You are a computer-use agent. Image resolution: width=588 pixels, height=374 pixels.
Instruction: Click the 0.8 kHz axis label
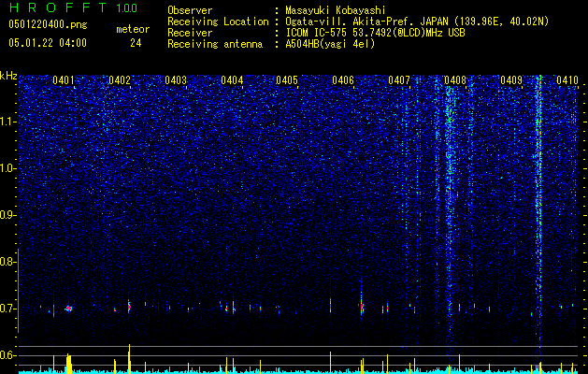7,262
